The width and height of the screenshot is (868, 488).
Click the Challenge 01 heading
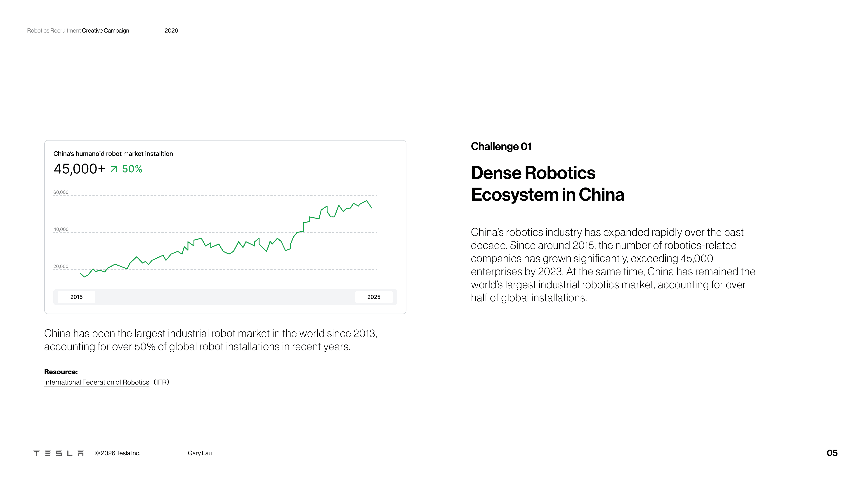coord(501,146)
